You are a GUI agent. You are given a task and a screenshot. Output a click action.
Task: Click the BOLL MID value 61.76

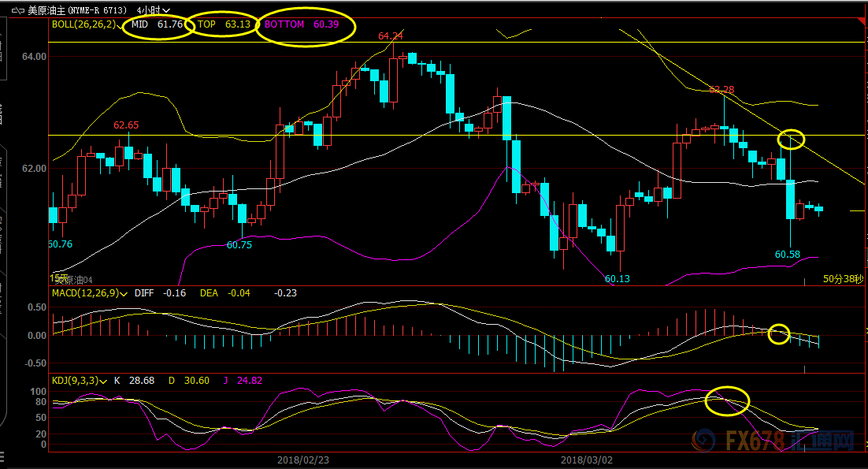(169, 25)
